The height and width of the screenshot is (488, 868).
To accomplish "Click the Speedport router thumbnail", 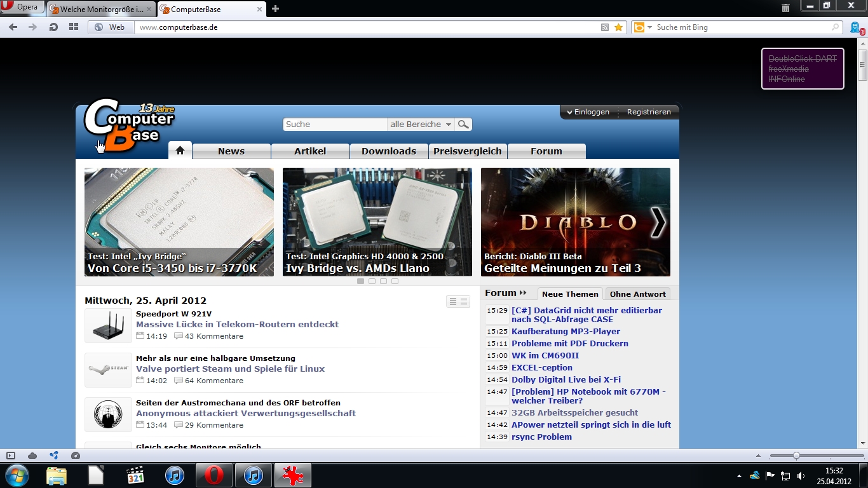I will click(x=108, y=325).
